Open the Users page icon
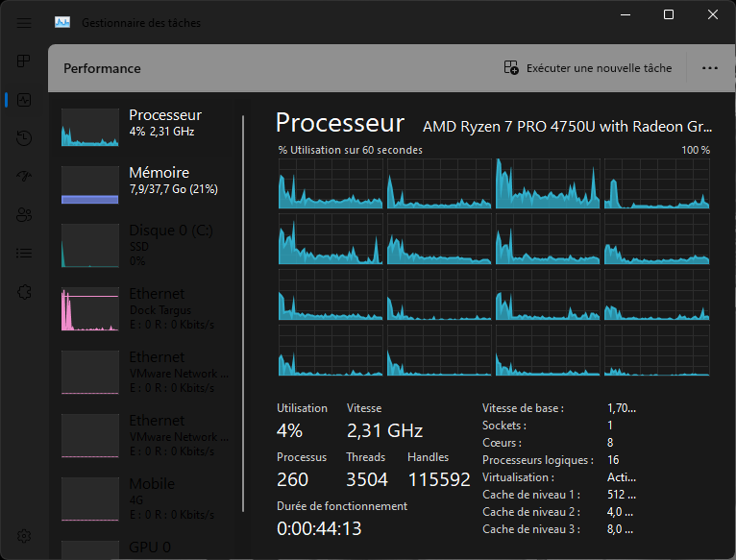This screenshot has width=736, height=560. [24, 214]
